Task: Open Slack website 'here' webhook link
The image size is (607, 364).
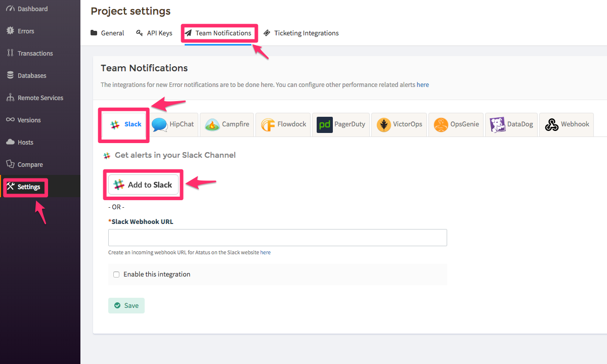Action: [266, 252]
